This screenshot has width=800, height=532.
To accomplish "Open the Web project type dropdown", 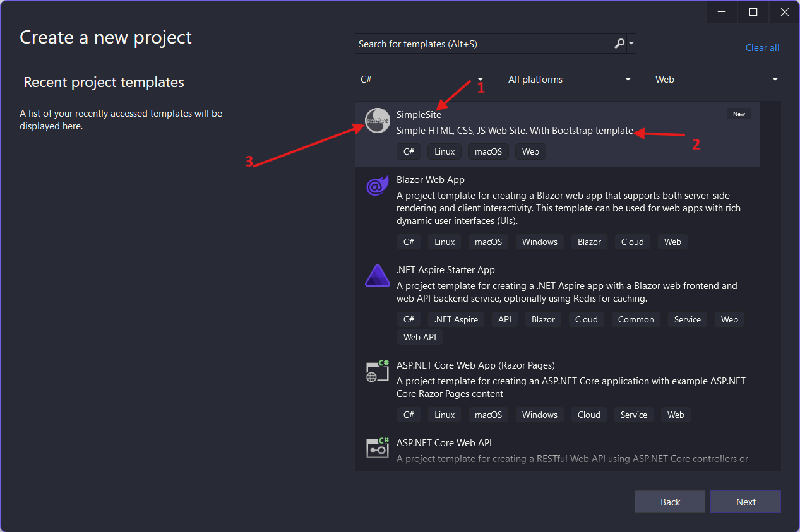I will tap(717, 79).
